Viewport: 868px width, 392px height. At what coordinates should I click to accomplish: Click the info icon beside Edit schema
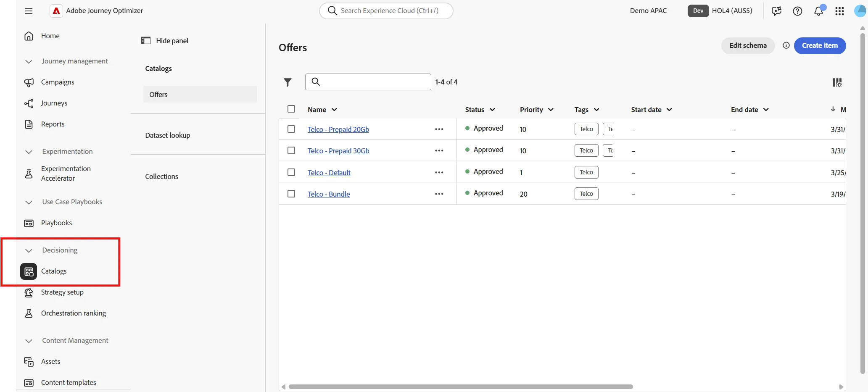(x=786, y=45)
